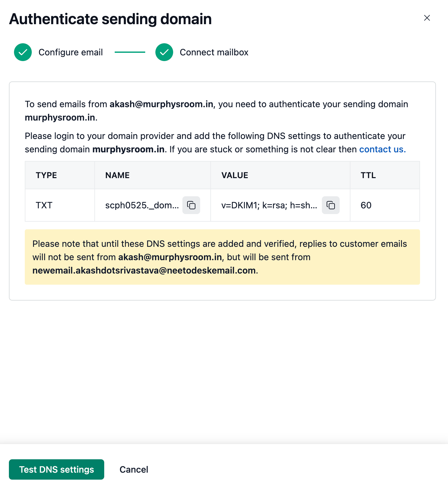Click the Authenticate sending domain heading
Image resolution: width=448 pixels, height=493 pixels.
[111, 19]
